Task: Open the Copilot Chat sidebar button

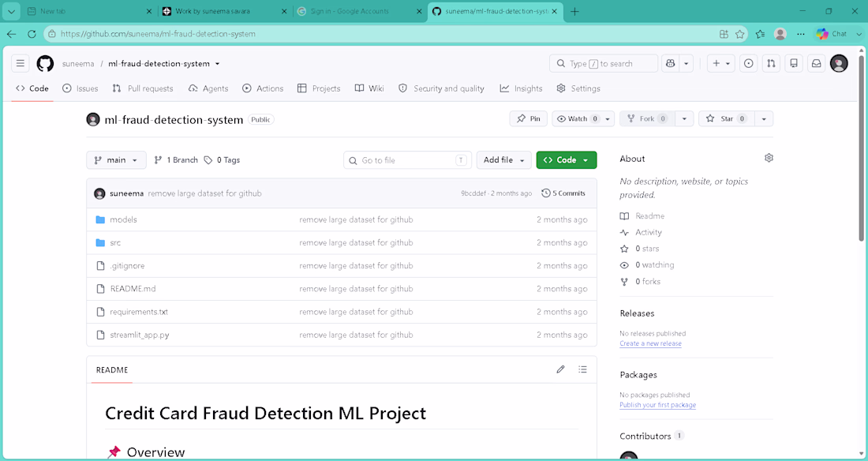Action: pos(832,34)
